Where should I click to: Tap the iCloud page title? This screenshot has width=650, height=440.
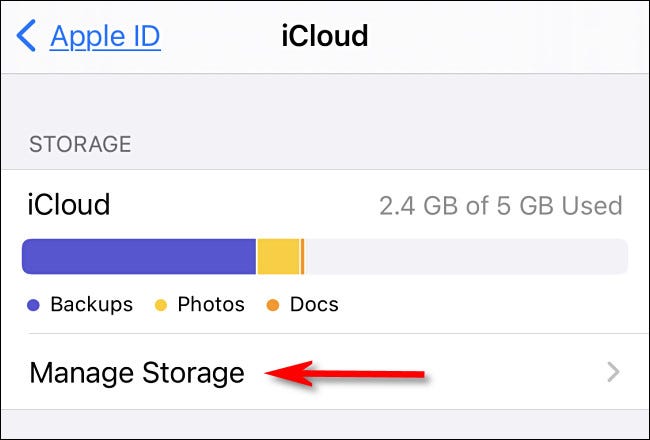coord(324,37)
